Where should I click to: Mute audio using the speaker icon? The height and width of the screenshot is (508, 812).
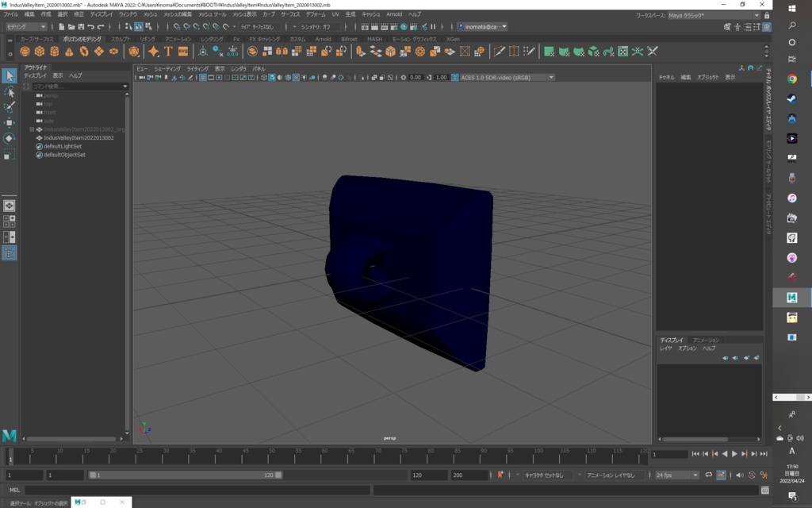740,475
